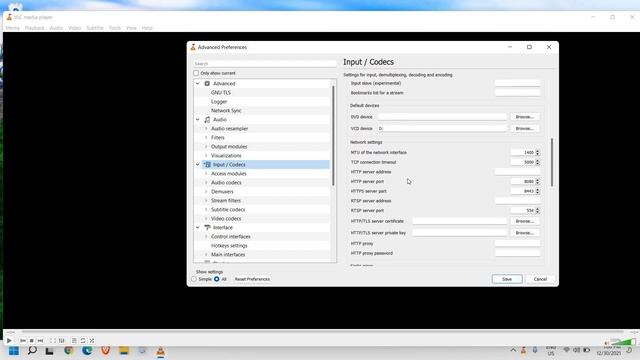Collapse the Advanced tree node arrow
This screenshot has width=640, height=360.
pyautogui.click(x=198, y=84)
